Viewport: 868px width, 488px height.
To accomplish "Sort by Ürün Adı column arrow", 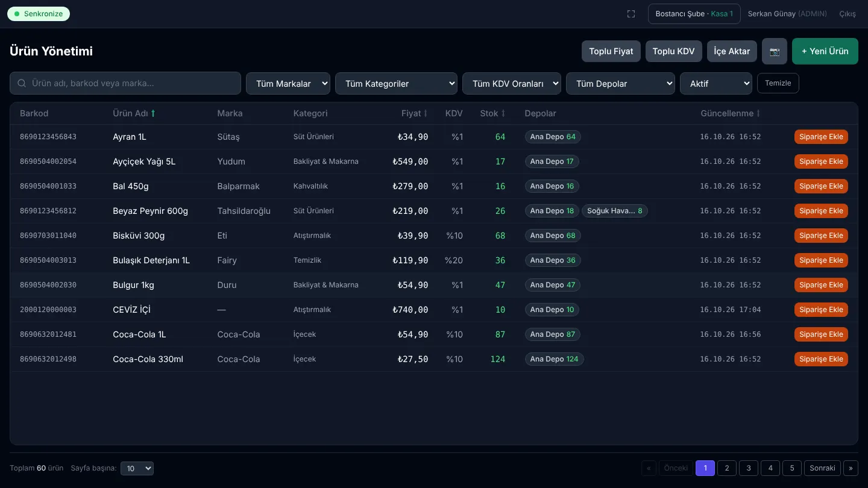I will tap(153, 113).
